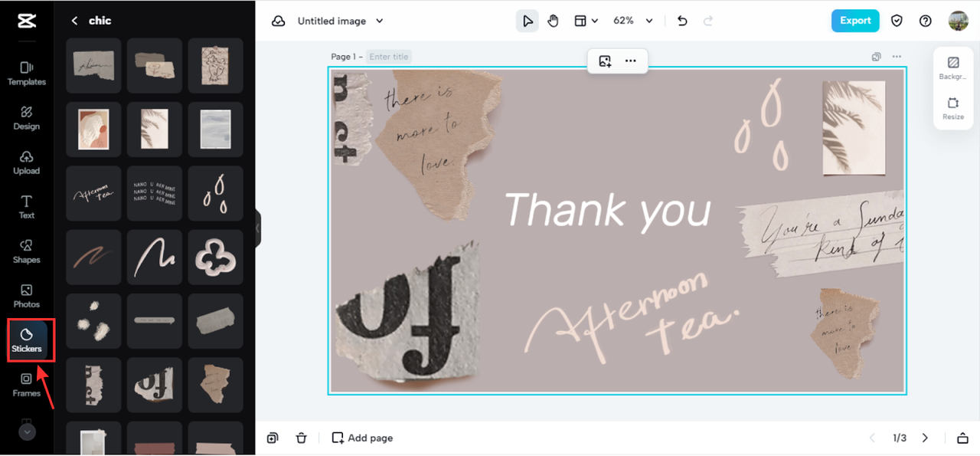
Task: Open the help question mark icon
Action: click(x=926, y=21)
